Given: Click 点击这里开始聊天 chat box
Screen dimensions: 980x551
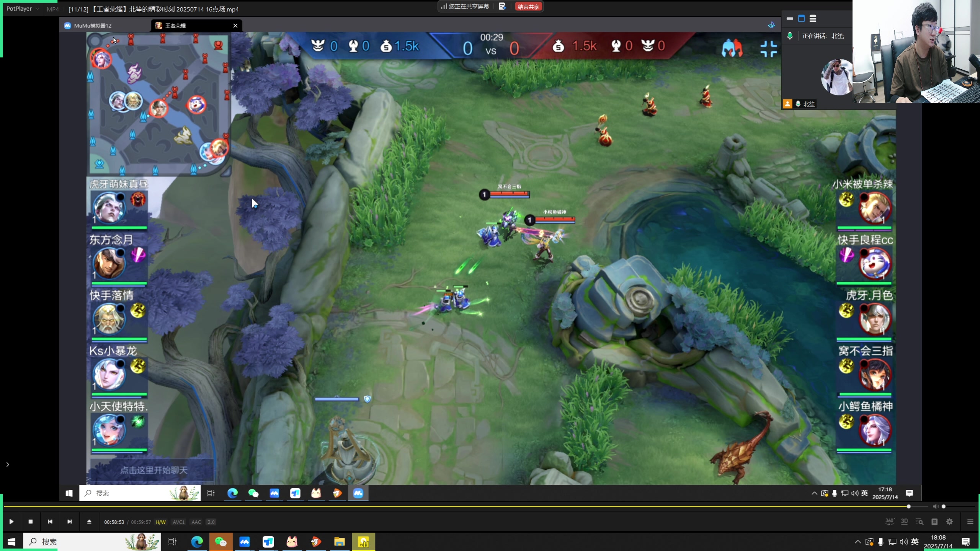Looking at the screenshot, I should [152, 470].
